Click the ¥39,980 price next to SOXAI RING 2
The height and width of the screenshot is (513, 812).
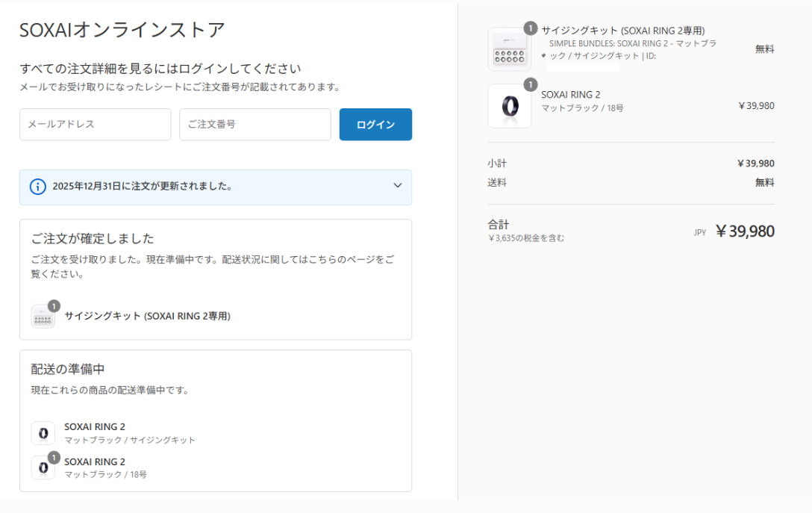tap(756, 106)
